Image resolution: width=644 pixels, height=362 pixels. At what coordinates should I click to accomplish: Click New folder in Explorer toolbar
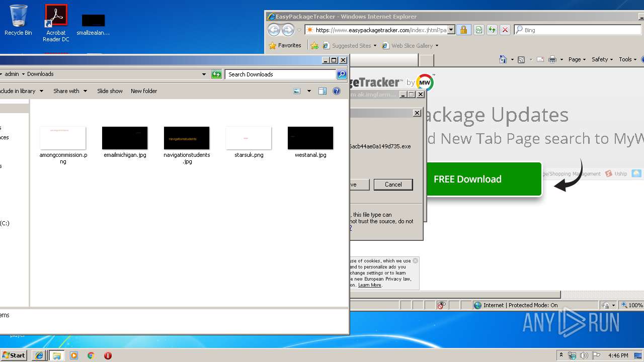click(x=144, y=91)
